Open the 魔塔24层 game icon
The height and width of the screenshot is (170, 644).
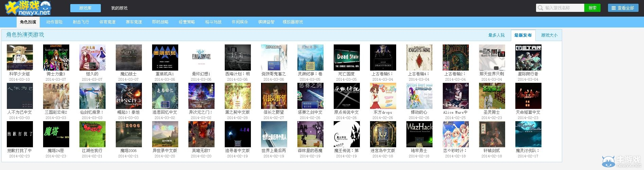pyautogui.click(x=56, y=134)
